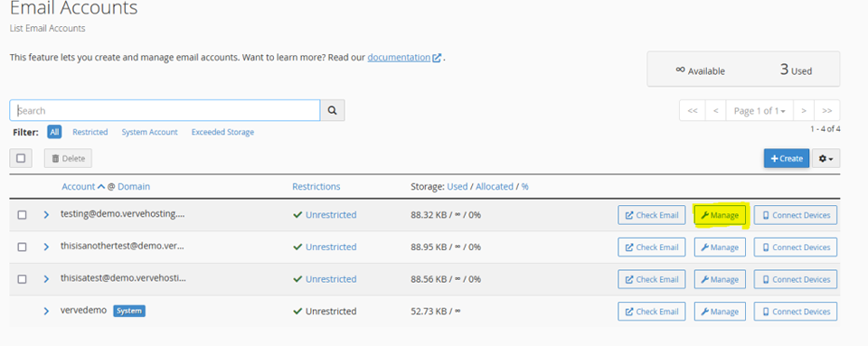Click into the Search input field
Viewport: 868px width, 346px height.
point(165,110)
